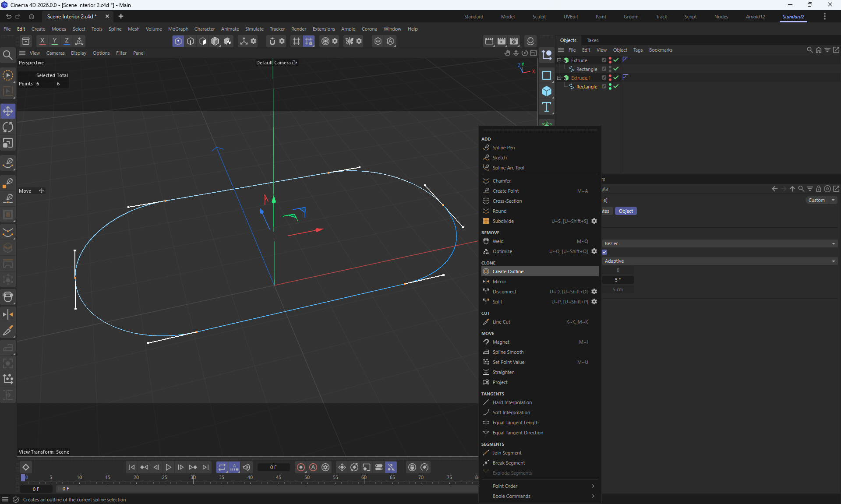The width and height of the screenshot is (841, 504).
Task: Toggle visibility dots for Extrude.1
Action: tap(610, 78)
